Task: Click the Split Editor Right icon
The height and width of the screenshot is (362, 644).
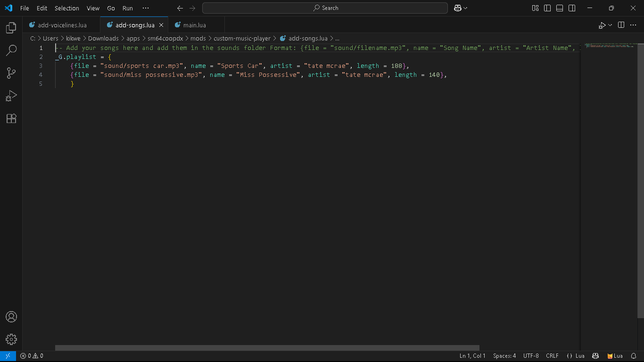Action: tap(621, 25)
